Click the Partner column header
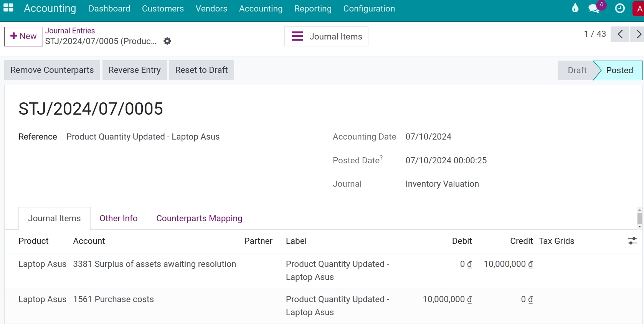 tap(258, 241)
